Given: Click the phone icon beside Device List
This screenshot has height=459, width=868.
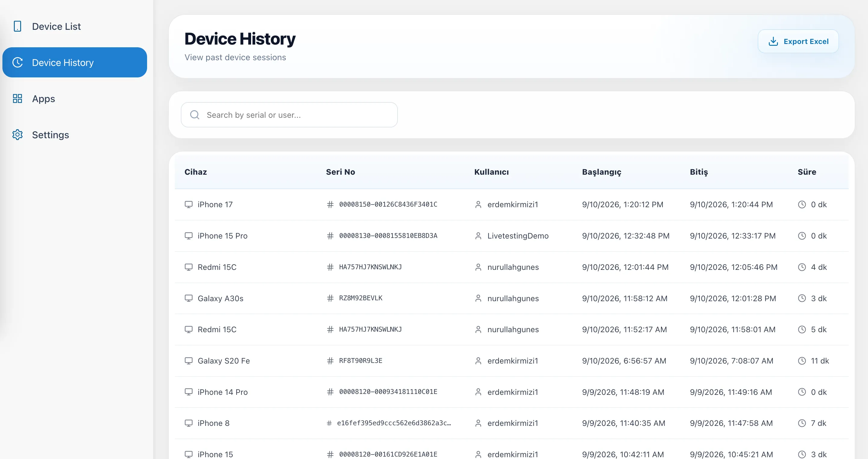Looking at the screenshot, I should click(17, 26).
